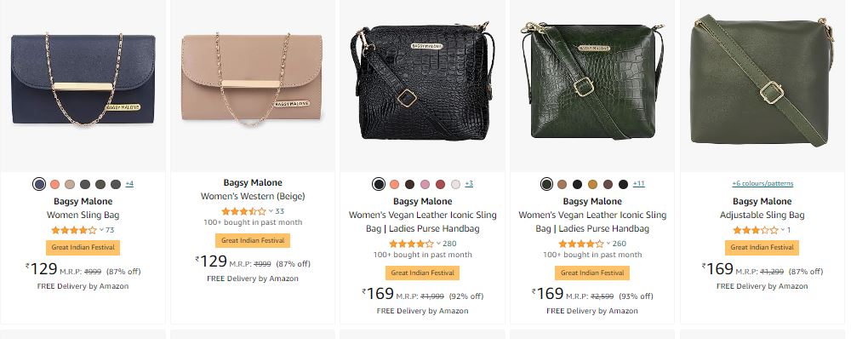Expand the +4 more colors link

129,184
